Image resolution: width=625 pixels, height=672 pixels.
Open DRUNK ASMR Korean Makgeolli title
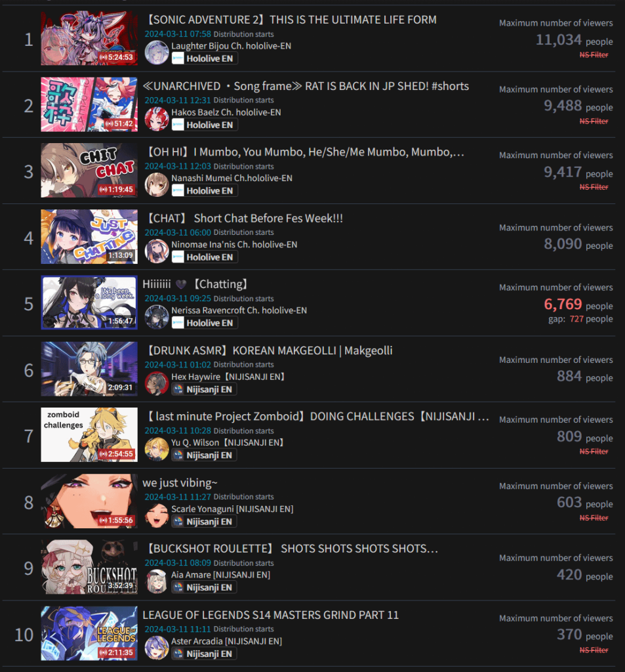270,350
